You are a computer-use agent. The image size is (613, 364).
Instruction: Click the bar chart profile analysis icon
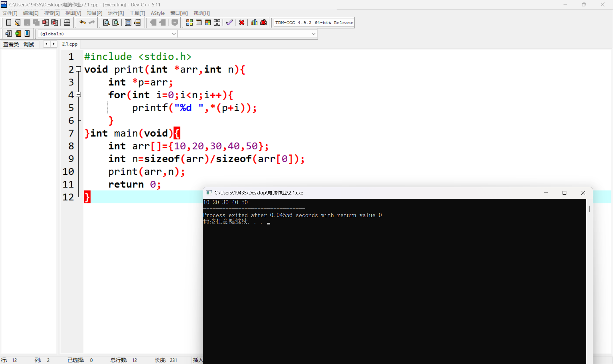tap(254, 22)
